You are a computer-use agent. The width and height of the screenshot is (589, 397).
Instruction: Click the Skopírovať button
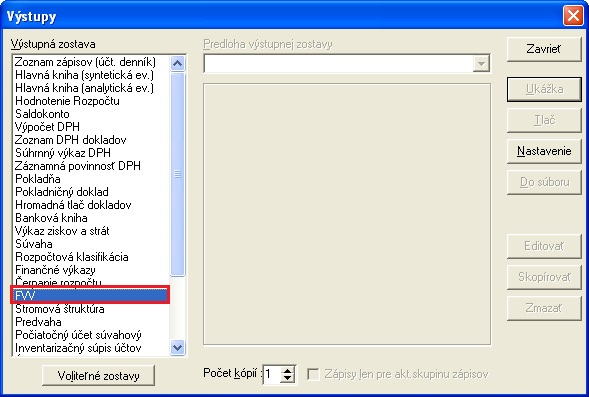544,277
